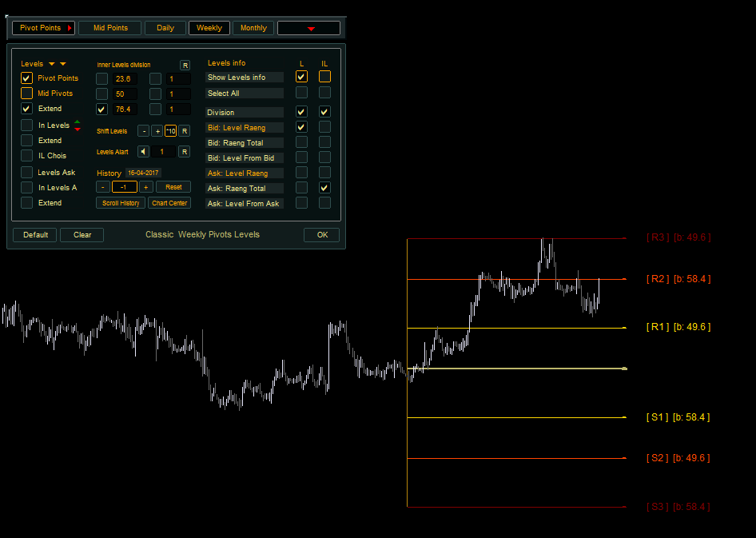This screenshot has width=756, height=538.
Task: Click the R button in Levels Alert row
Action: [x=184, y=152]
